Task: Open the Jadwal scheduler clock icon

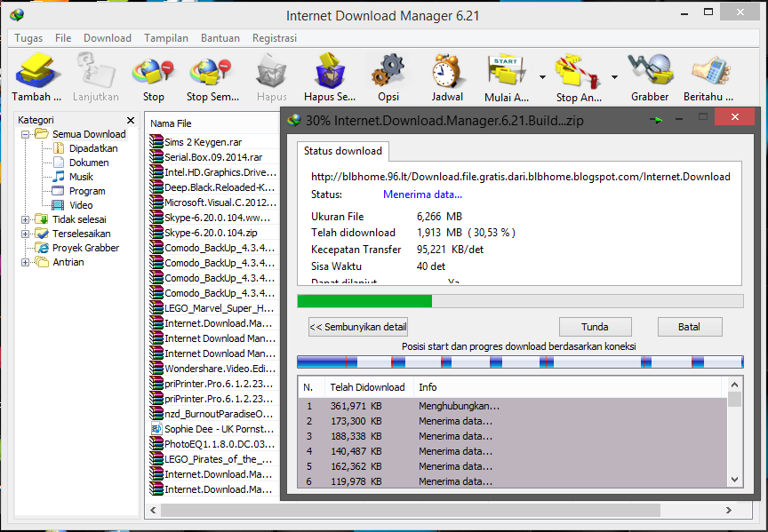Action: [x=447, y=71]
